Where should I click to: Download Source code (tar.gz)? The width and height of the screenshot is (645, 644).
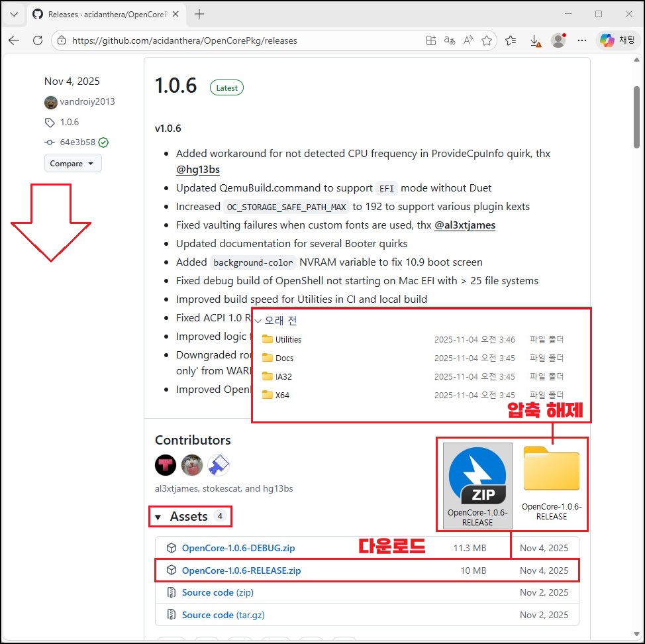(x=223, y=615)
